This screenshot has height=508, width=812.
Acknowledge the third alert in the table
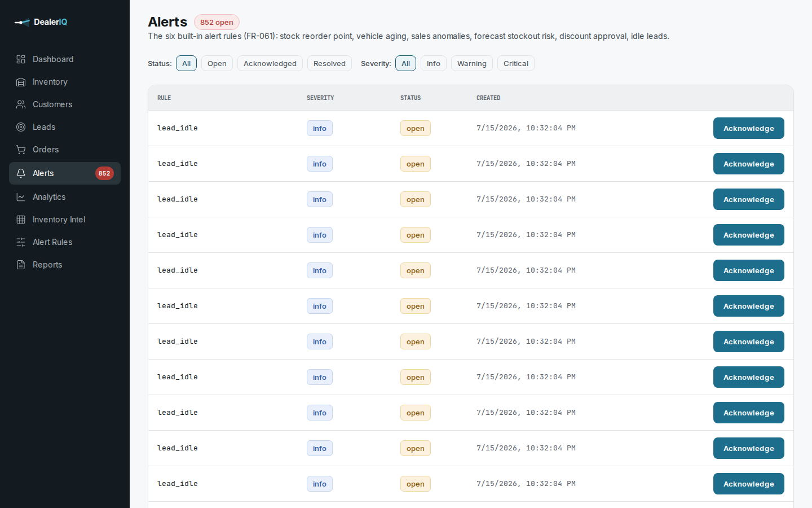749,199
